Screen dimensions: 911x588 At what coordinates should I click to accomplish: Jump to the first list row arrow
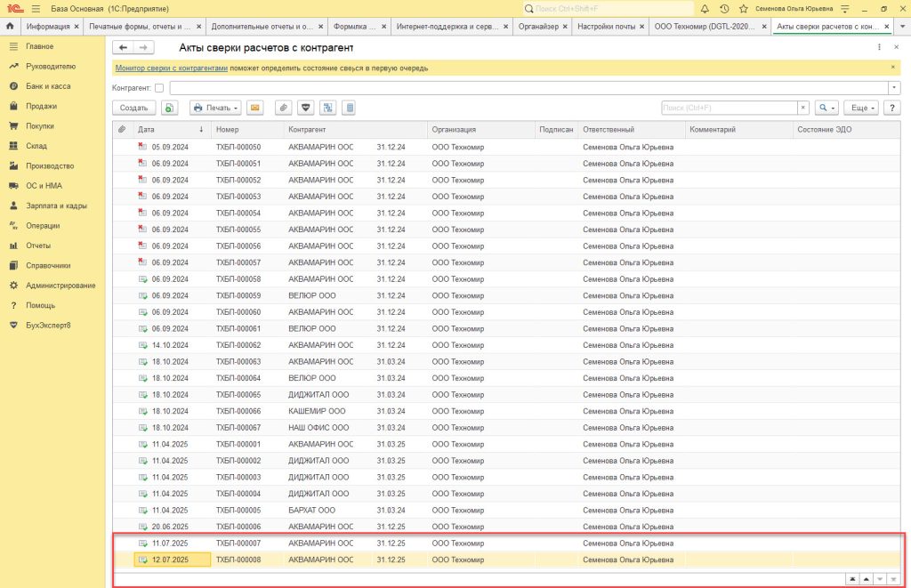click(x=852, y=579)
